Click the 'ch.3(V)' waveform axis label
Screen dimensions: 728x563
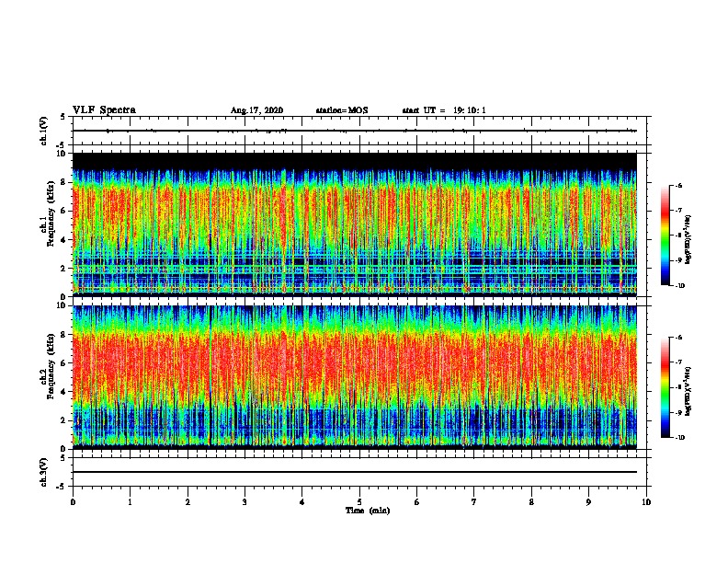pos(44,472)
